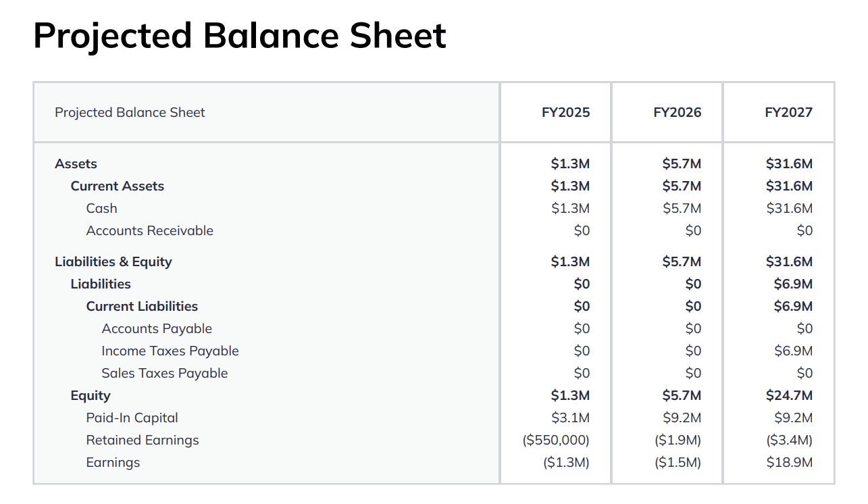The width and height of the screenshot is (868, 504).
Task: Click the FY2026 Paid-In Capital value $9.2M
Action: click(682, 418)
